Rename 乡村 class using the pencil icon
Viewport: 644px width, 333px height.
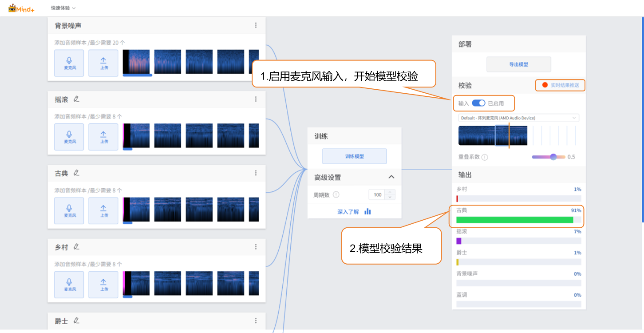click(x=76, y=246)
